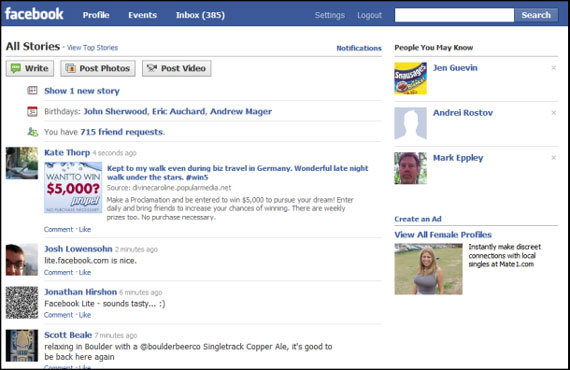The image size is (570, 370).
Task: Switch to View Top Stories
Action: coord(92,48)
